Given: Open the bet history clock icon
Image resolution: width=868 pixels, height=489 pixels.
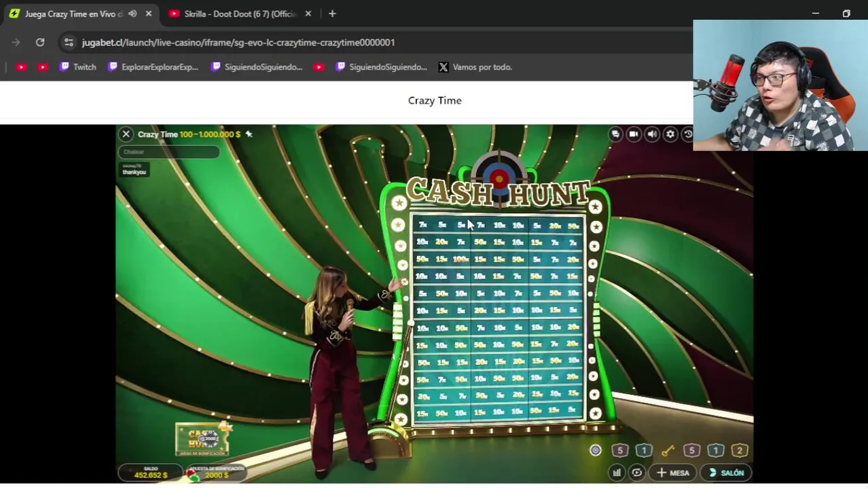Looking at the screenshot, I should pos(687,134).
